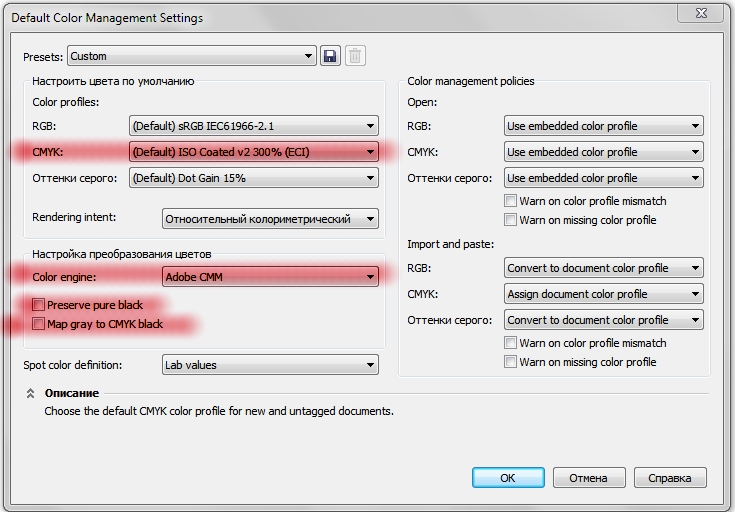735x512 pixels.
Task: Collapse the Описание section with the double chevron
Action: 30,393
